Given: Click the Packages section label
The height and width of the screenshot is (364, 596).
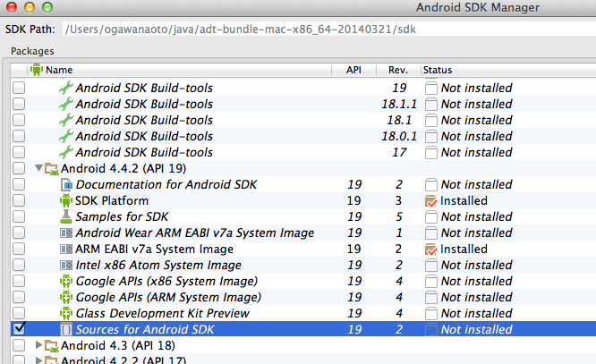Looking at the screenshot, I should click(32, 51).
